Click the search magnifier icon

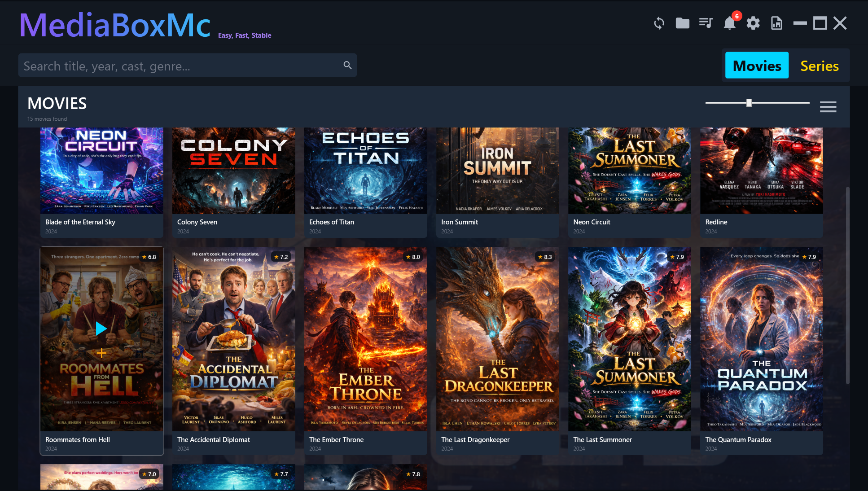347,65
